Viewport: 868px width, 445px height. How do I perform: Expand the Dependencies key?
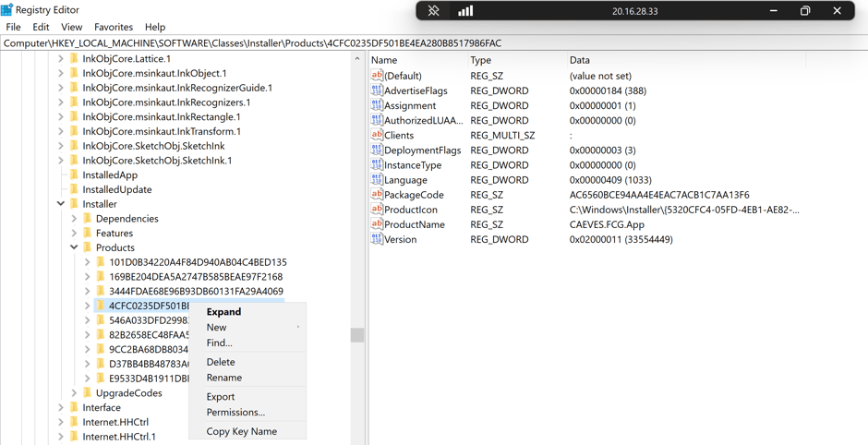point(75,219)
